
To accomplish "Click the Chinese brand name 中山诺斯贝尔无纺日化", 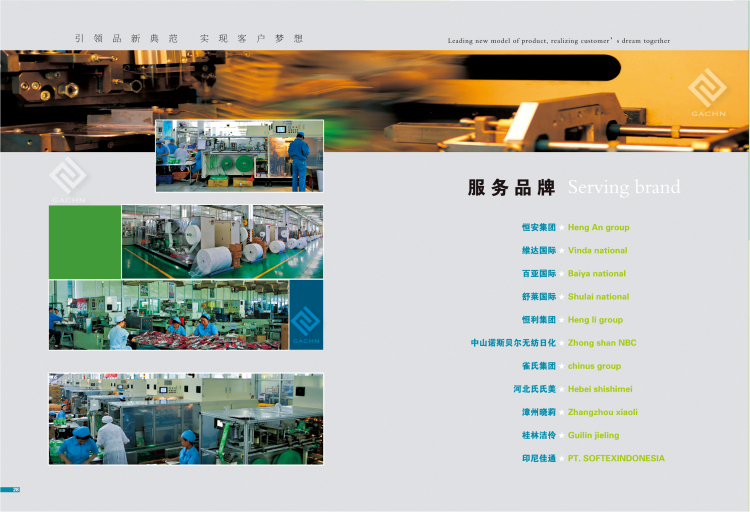I will [x=513, y=343].
